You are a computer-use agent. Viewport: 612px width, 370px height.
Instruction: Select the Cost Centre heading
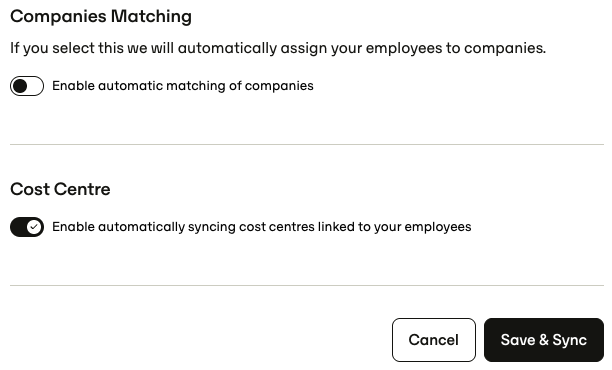(x=60, y=189)
